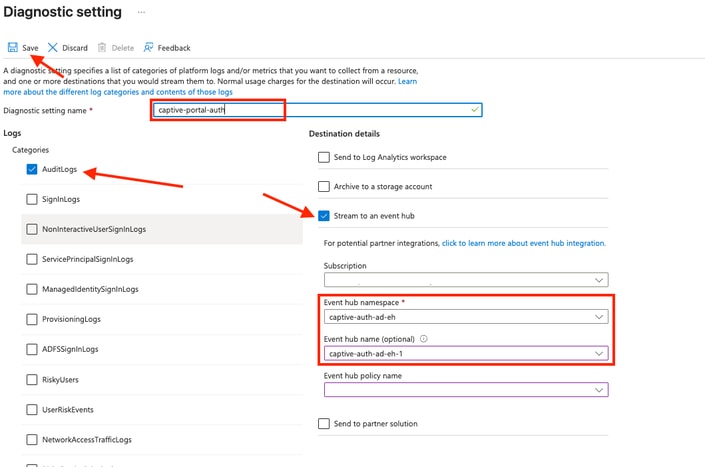Viewport: 705px width, 467px height.
Task: Check NonInteractiveUserSignInLogs category
Action: tap(32, 229)
